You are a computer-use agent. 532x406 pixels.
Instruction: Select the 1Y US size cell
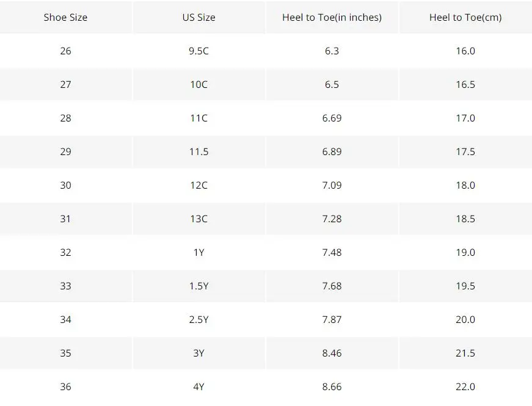tap(199, 252)
